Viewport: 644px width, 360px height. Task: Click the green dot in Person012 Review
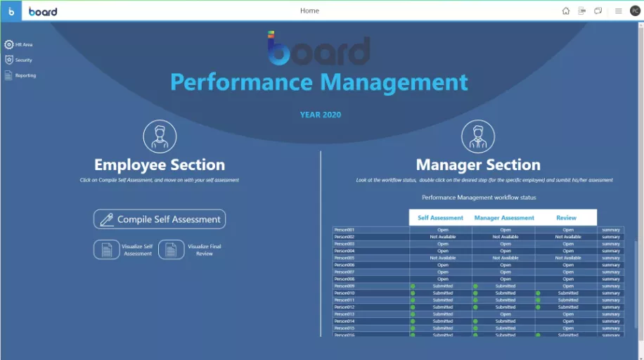click(538, 307)
